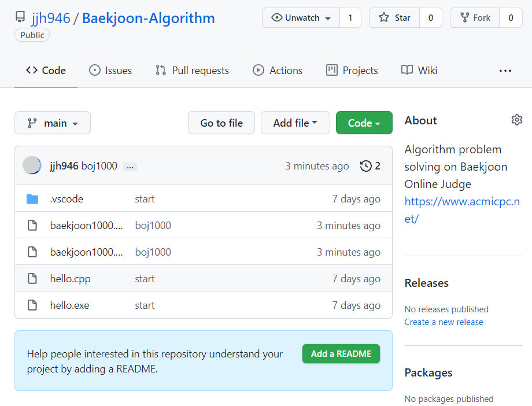Image resolution: width=532 pixels, height=406 pixels.
Task: Open About settings gear icon
Action: 517,120
